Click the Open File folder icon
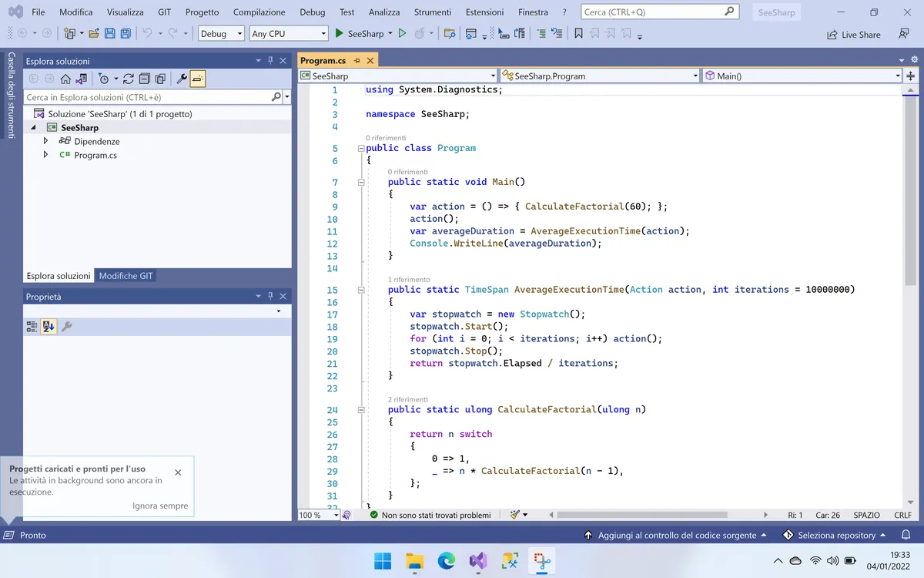Screen dimensions: 924x578 click(x=94, y=34)
